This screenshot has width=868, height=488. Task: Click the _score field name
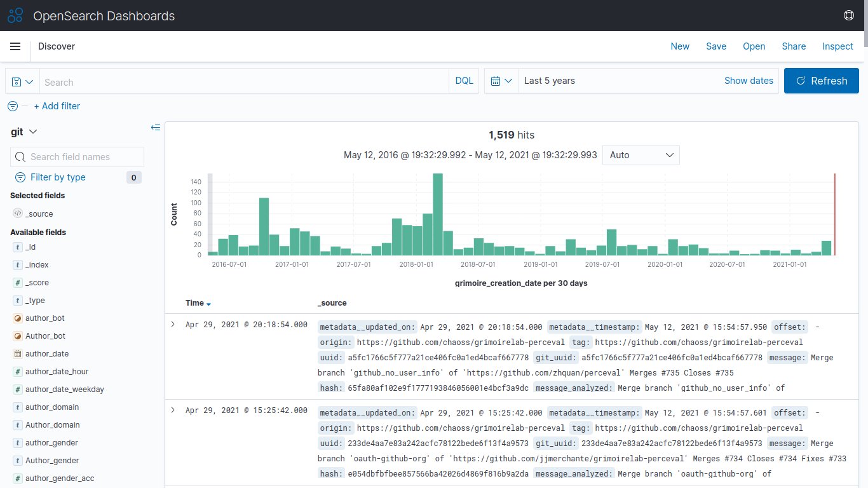point(37,283)
